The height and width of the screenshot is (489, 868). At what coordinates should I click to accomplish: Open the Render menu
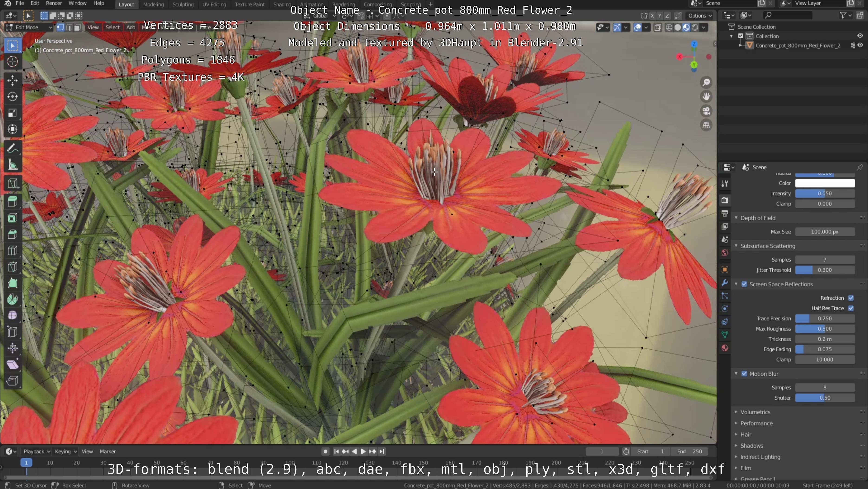coord(54,3)
